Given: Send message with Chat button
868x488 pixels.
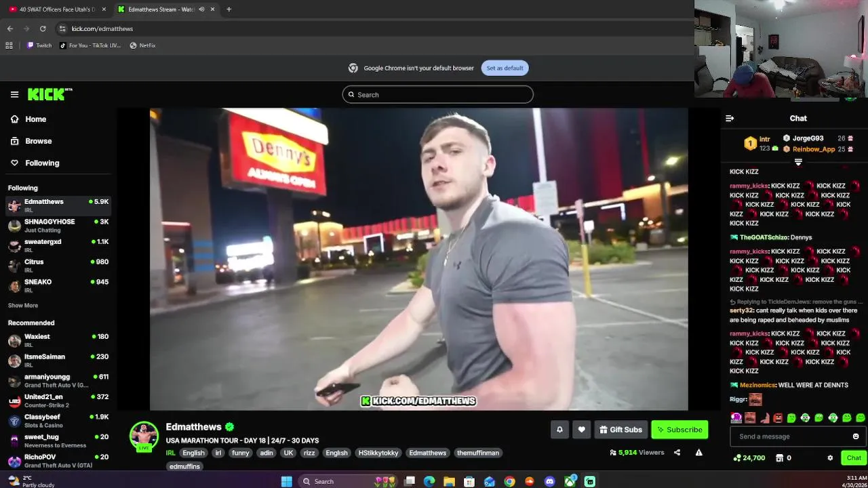Looking at the screenshot, I should [854, 457].
